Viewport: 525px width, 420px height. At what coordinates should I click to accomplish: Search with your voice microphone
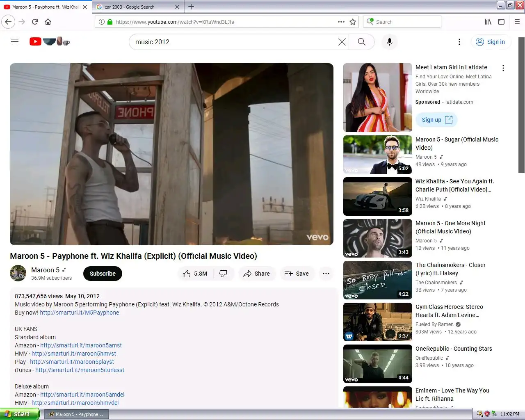click(x=390, y=42)
